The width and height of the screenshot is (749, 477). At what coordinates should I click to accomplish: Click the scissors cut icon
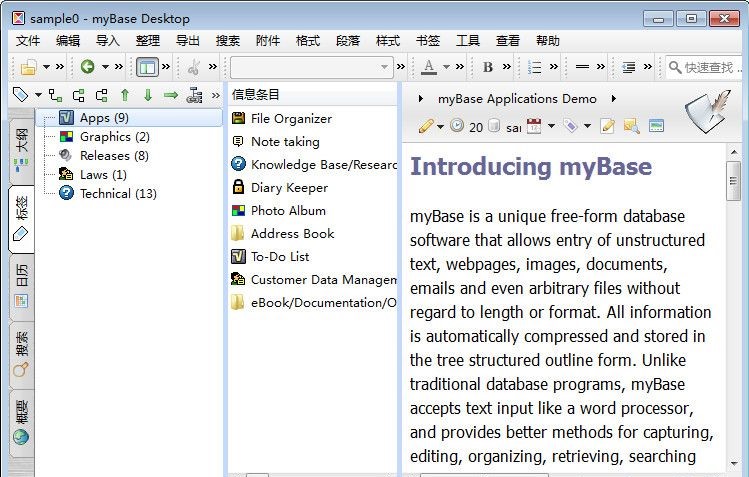coord(193,67)
